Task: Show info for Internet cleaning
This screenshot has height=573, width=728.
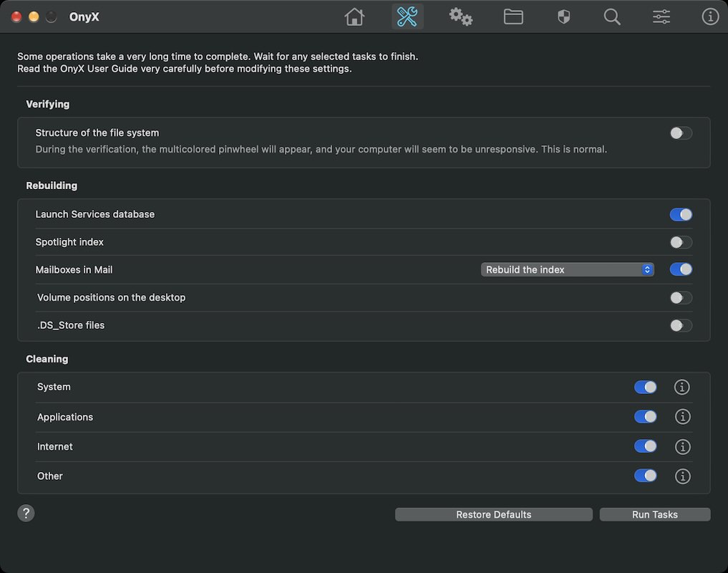Action: tap(682, 447)
